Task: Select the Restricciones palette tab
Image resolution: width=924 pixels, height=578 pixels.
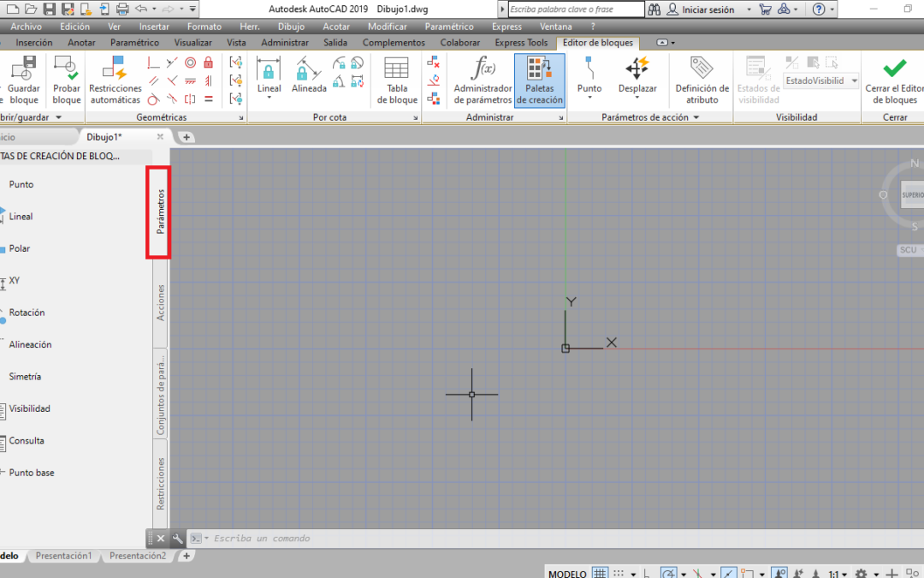Action: pos(160,483)
